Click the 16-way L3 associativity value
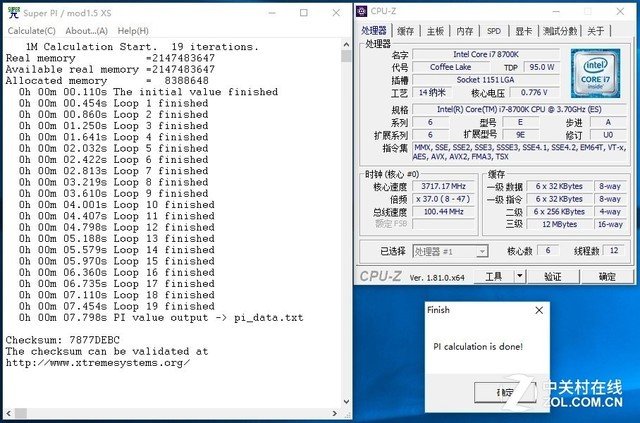 point(610,224)
